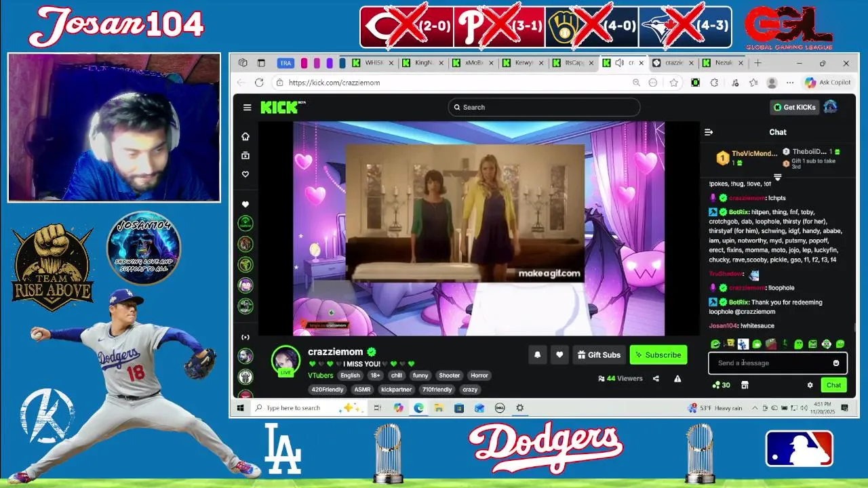Click crazziemom's live avatar

coord(285,361)
